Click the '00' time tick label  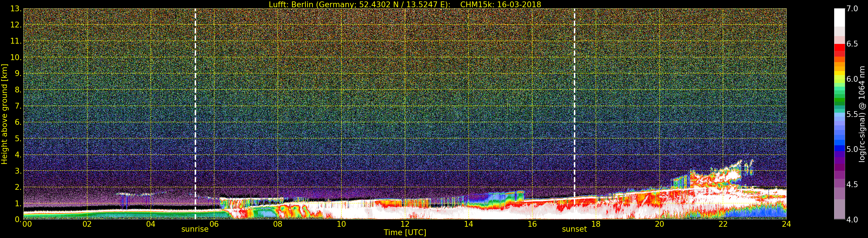pyautogui.click(x=27, y=224)
